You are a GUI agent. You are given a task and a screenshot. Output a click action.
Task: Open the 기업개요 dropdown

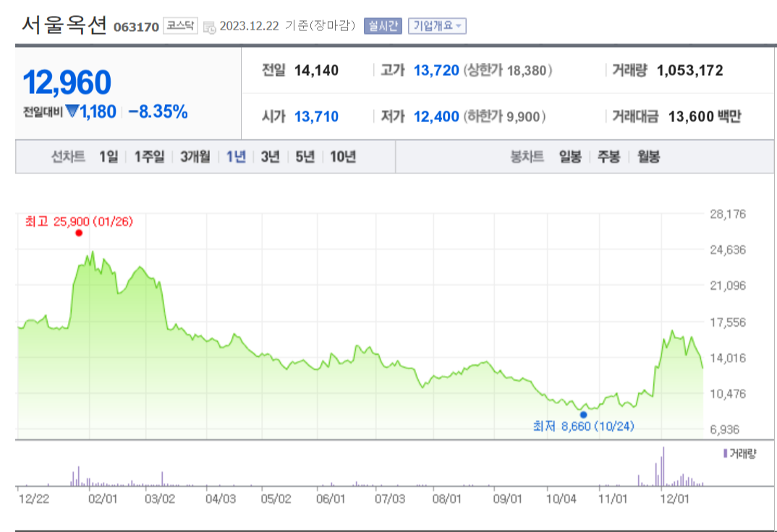437,26
